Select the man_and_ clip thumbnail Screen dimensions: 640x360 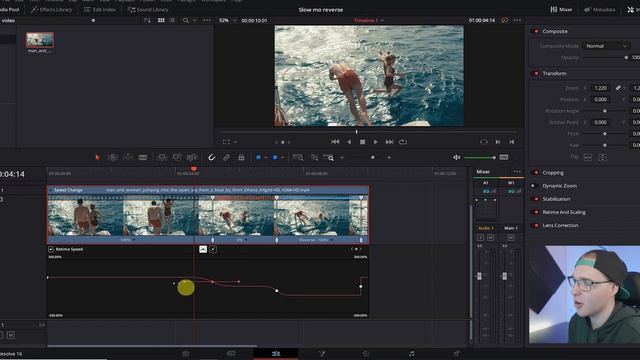40,40
